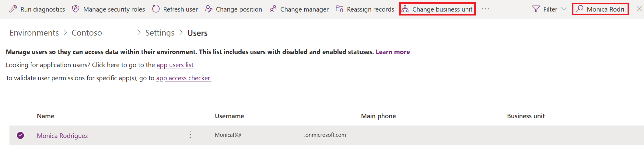Click the Refresh user circular arrow icon

click(156, 9)
